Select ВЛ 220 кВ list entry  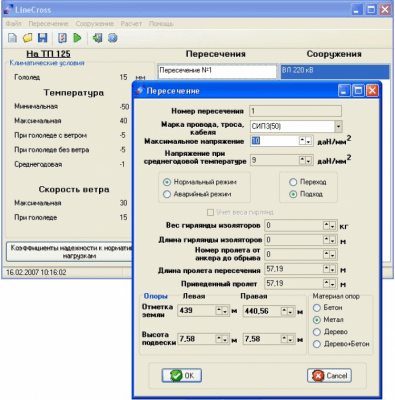pyautogui.click(x=335, y=71)
